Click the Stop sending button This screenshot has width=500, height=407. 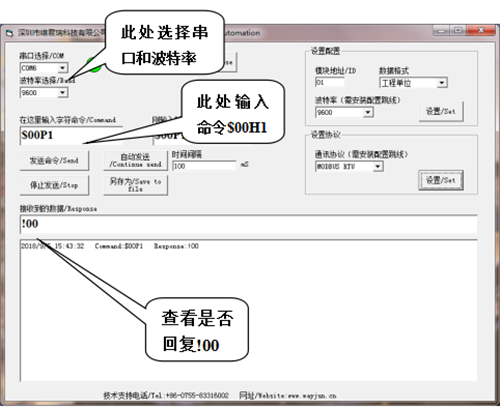click(x=54, y=185)
